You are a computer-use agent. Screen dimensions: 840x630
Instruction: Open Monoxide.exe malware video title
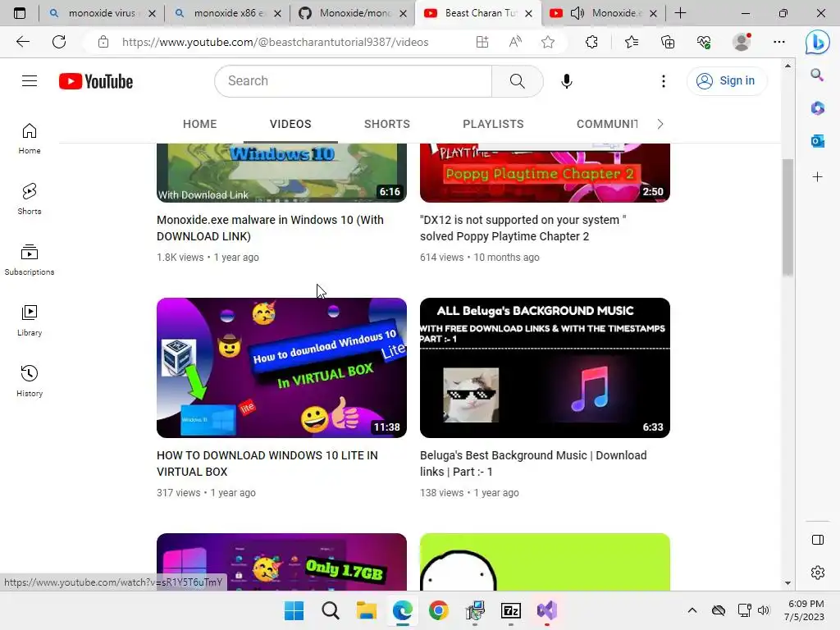270,228
